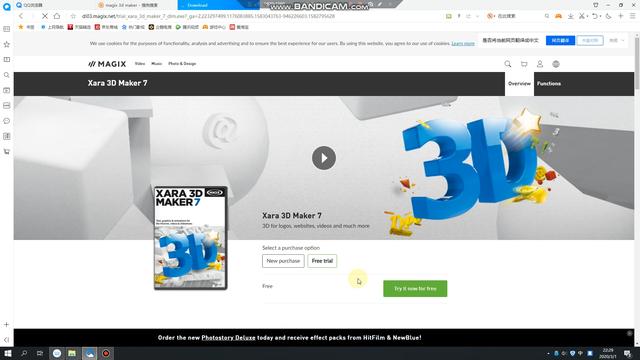This screenshot has width=640, height=360.
Task: Toggle night mode moon icon
Action: (x=609, y=16)
